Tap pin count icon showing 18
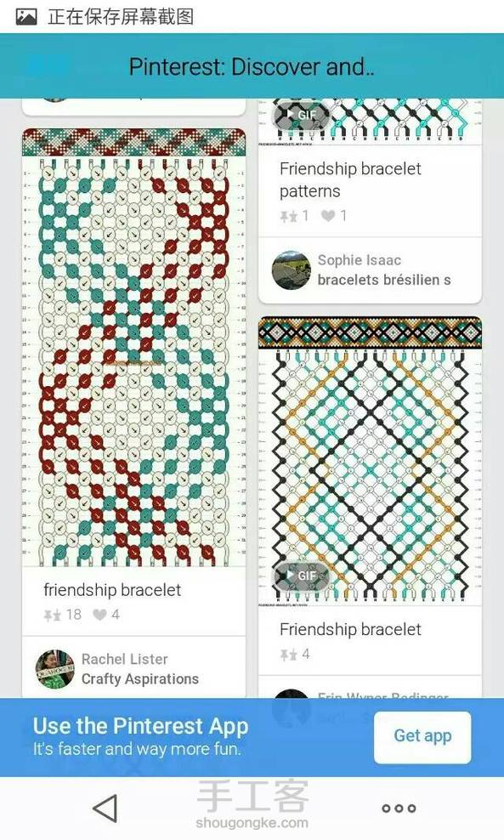This screenshot has width=504, height=840. point(52,615)
